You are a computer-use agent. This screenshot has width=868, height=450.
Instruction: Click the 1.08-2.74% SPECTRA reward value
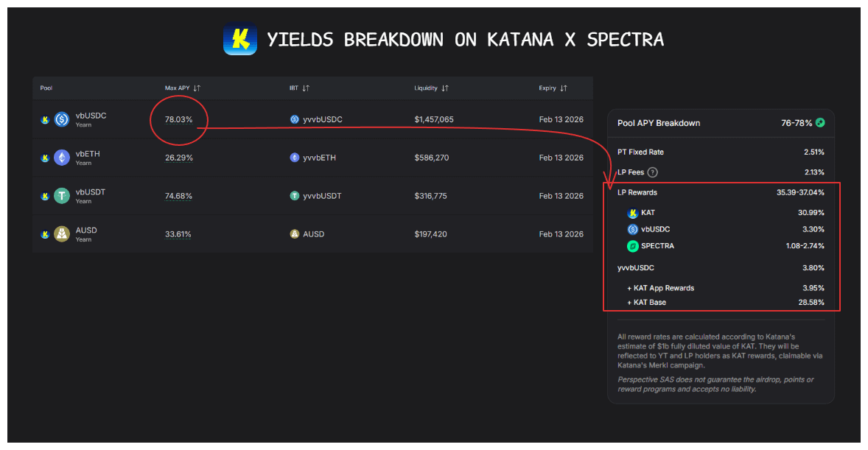(x=805, y=246)
